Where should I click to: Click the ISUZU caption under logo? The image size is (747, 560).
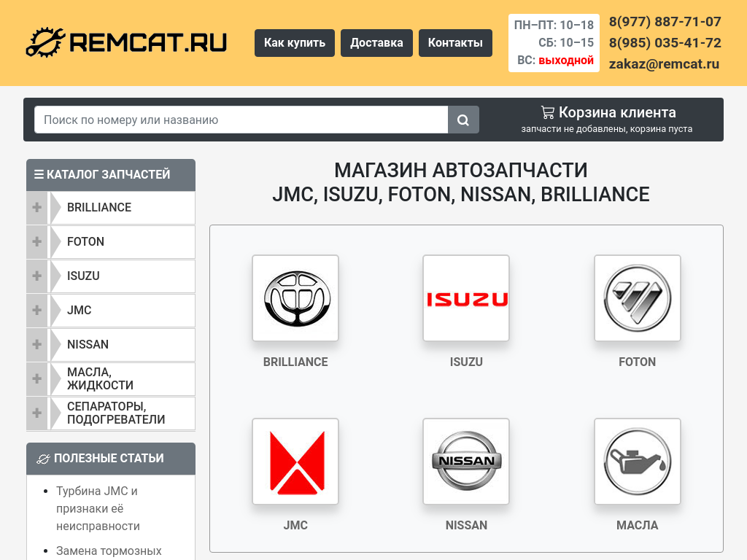point(466,362)
